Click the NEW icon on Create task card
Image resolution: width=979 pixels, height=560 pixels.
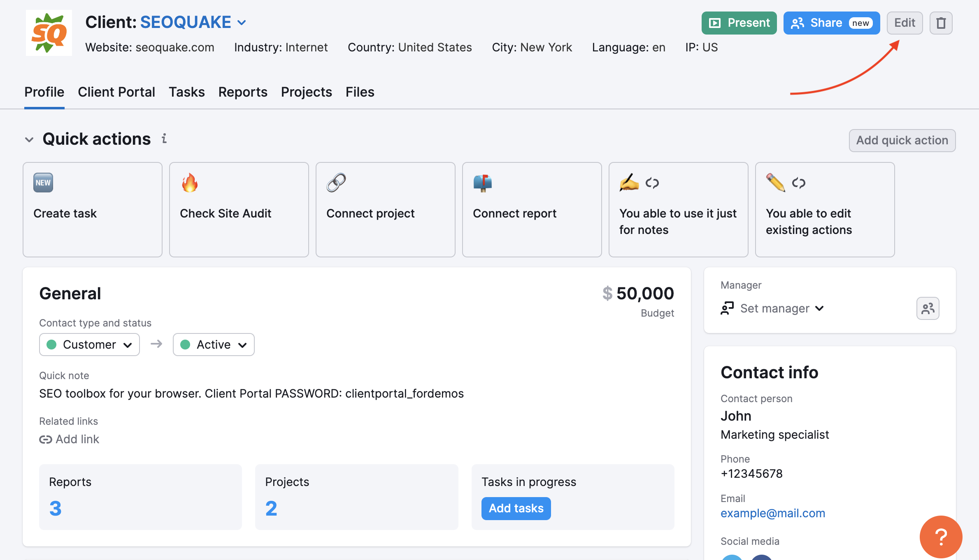coord(43,183)
